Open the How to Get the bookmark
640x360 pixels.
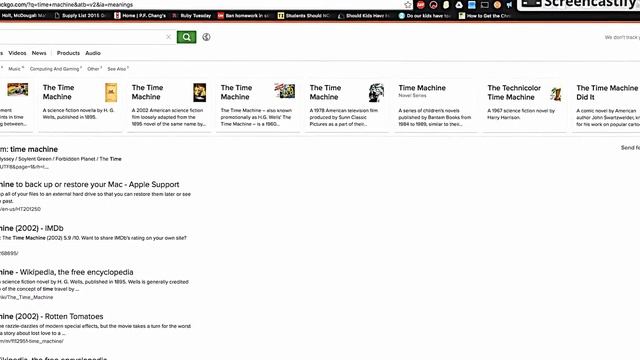[x=484, y=16]
